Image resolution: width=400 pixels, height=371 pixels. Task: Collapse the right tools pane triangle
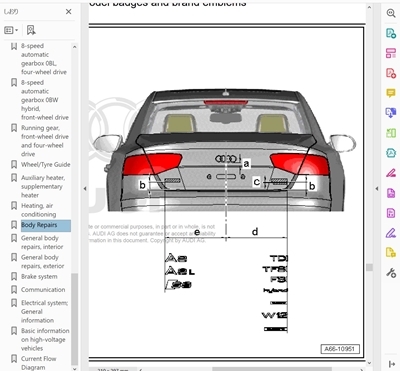[x=377, y=189]
